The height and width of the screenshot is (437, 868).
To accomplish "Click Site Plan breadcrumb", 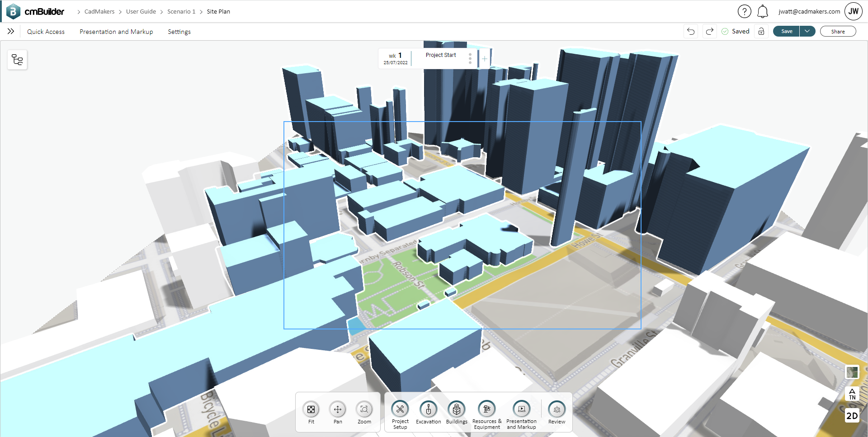I will point(218,12).
